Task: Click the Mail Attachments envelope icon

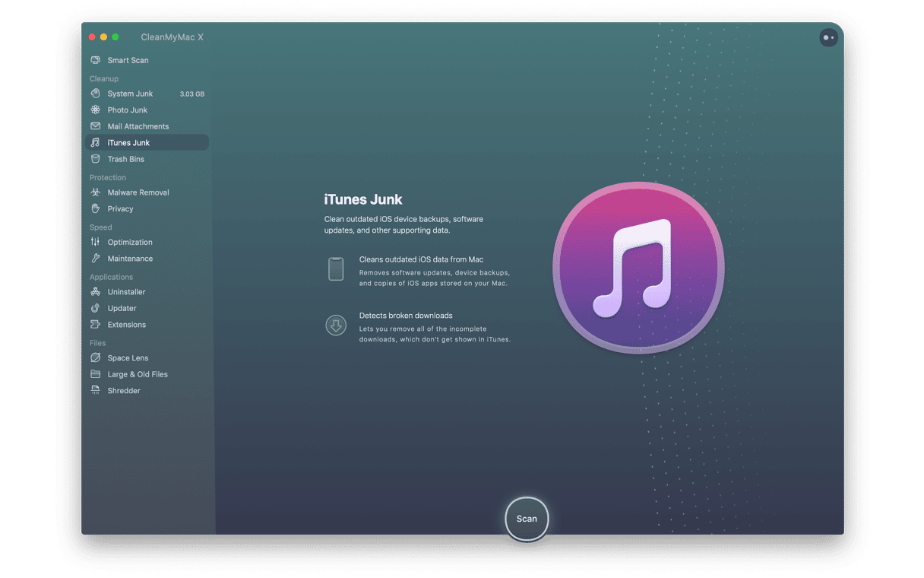Action: pos(95,126)
